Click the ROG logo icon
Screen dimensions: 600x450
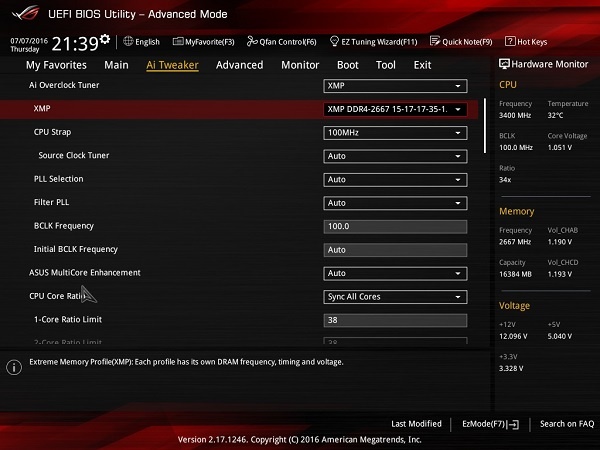point(25,13)
